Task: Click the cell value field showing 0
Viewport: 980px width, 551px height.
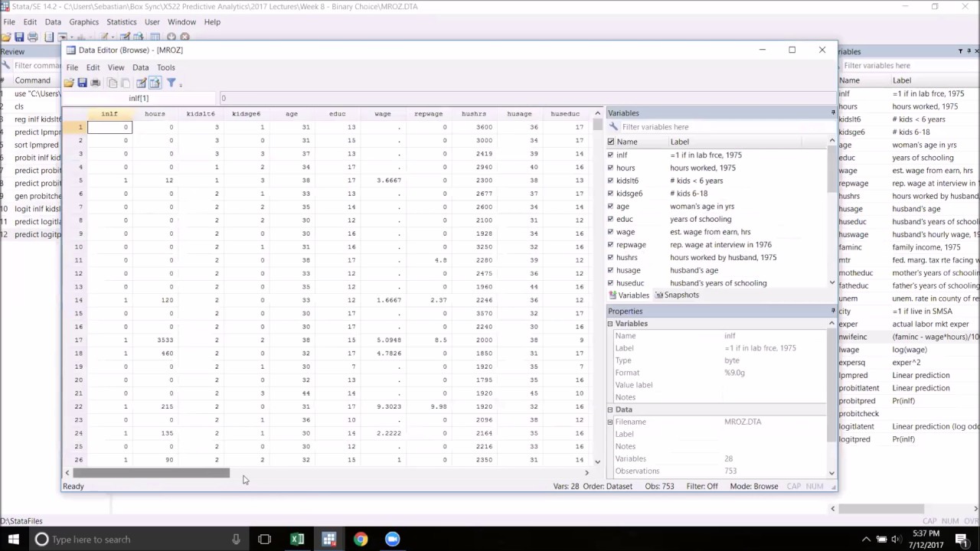Action: coord(528,98)
